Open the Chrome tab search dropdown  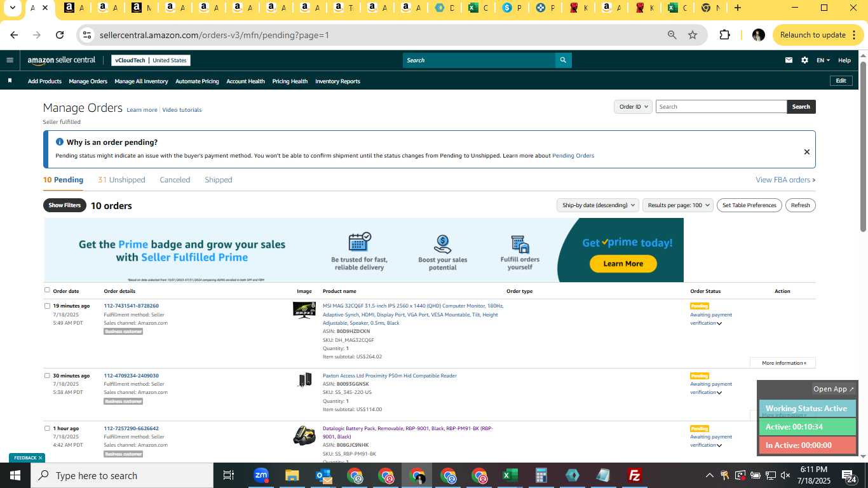point(12,8)
